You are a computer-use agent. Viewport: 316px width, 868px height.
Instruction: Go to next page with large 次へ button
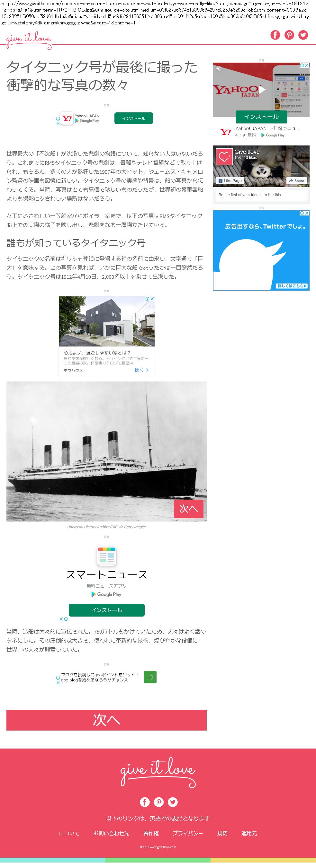(107, 720)
